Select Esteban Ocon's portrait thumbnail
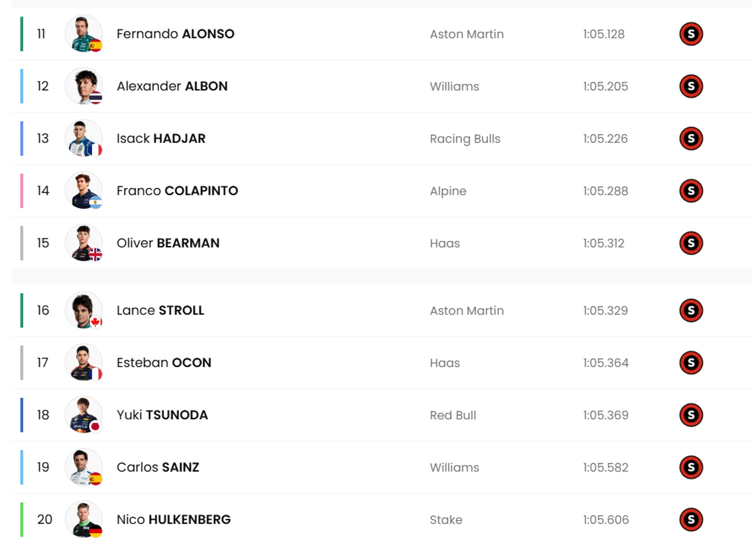Screen dimensions: 752x560 [x=83, y=363]
